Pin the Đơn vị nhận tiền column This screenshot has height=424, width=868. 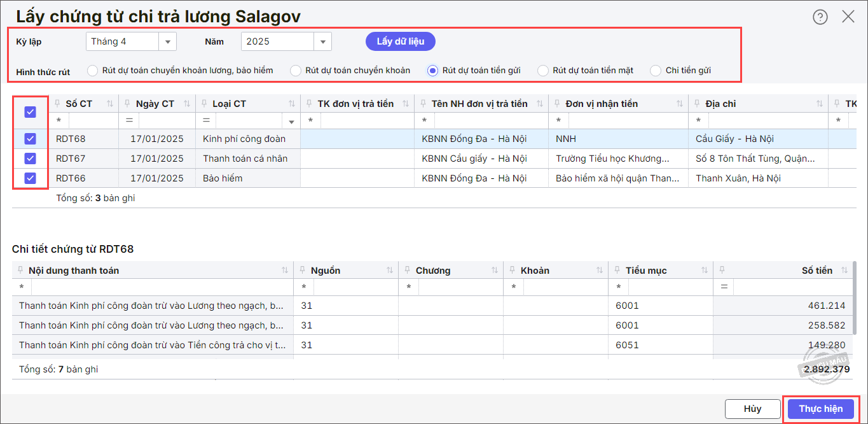[557, 104]
